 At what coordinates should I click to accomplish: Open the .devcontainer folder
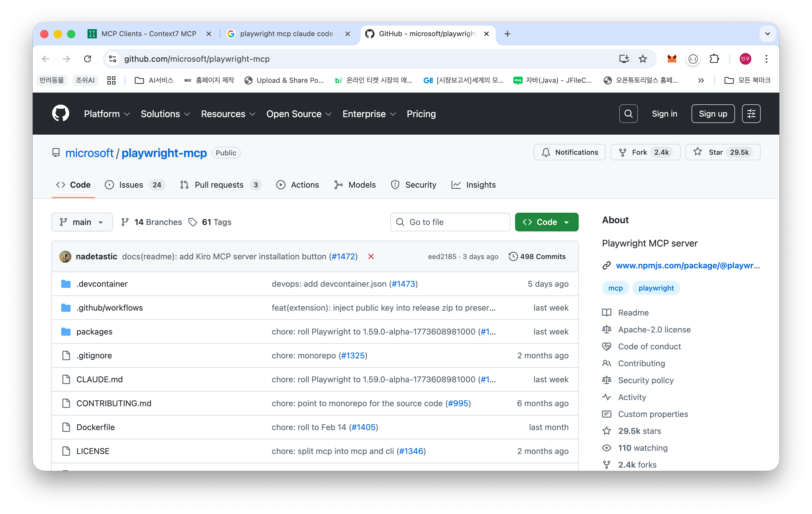[x=102, y=284]
